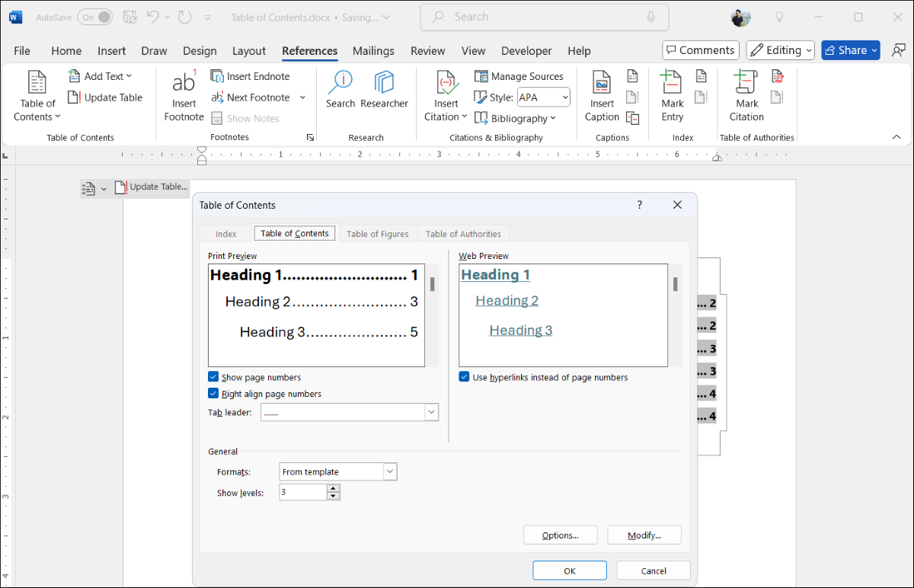Image resolution: width=914 pixels, height=588 pixels.
Task: Click Manage Sources
Action: (x=519, y=76)
